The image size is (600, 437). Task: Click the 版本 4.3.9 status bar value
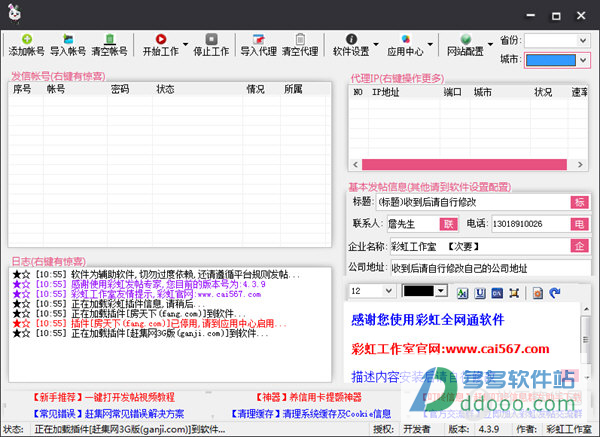click(x=489, y=429)
